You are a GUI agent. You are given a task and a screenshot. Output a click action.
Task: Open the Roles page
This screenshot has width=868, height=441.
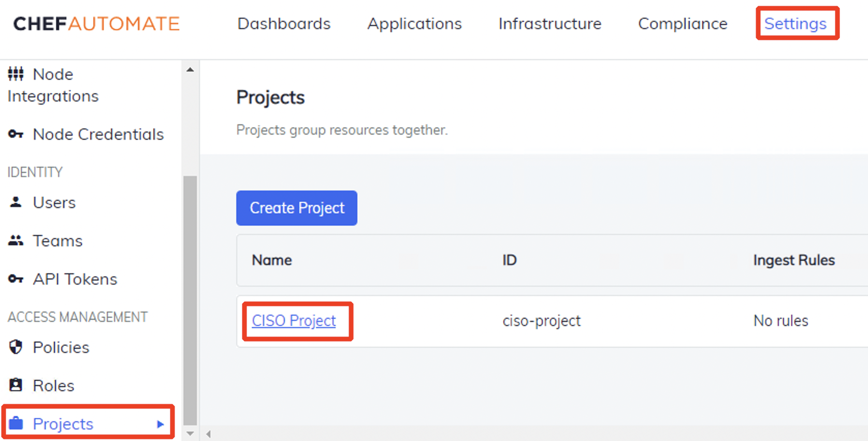coord(54,386)
